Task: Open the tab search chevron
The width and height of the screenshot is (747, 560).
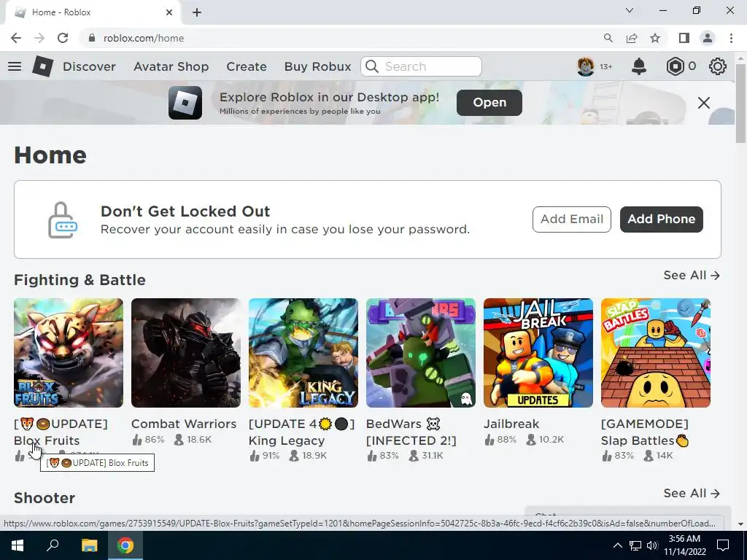Action: 630,10
